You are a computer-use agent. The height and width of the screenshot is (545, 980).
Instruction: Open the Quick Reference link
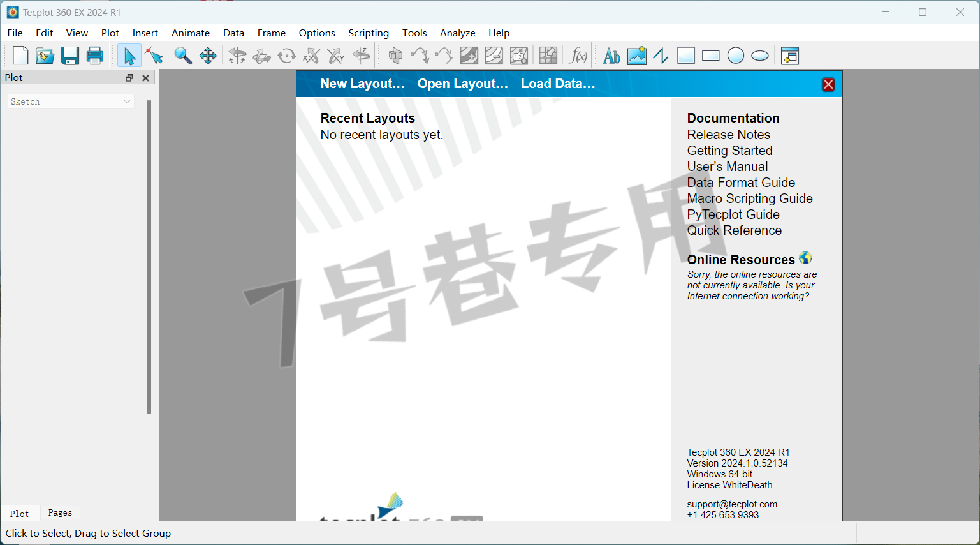735,230
